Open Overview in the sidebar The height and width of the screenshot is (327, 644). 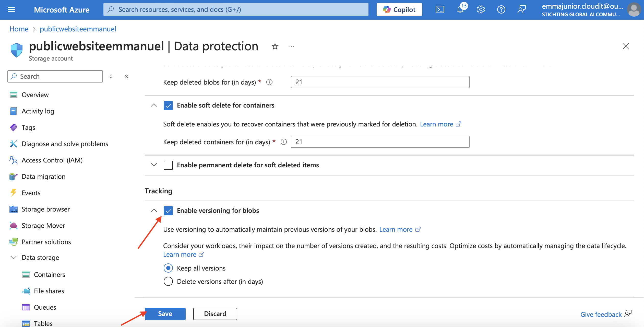(x=35, y=95)
